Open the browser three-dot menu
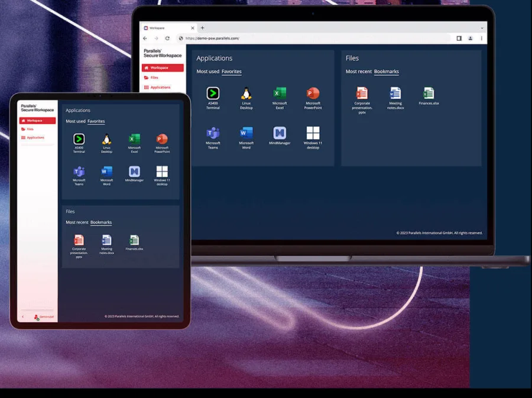This screenshot has height=398, width=532. [x=481, y=38]
